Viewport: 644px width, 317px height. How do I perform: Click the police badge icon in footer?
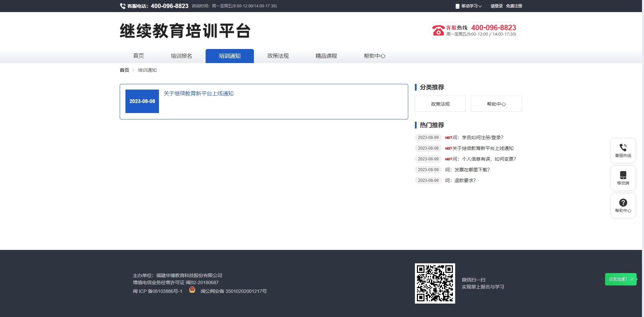click(x=192, y=289)
